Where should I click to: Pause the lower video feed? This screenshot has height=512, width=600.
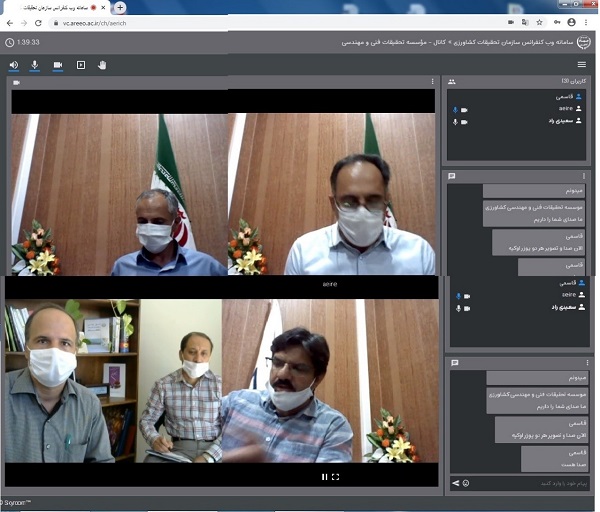point(324,477)
